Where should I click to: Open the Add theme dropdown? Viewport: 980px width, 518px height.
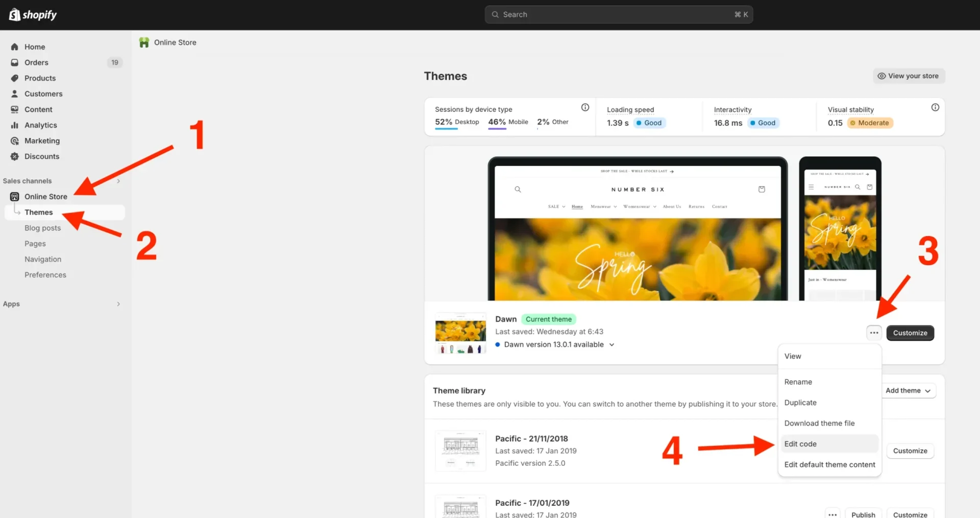coord(909,390)
